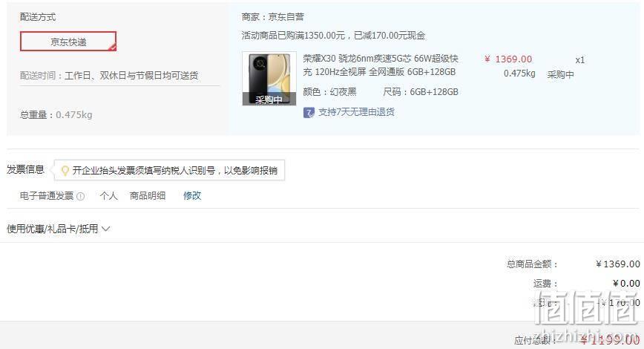Screen dimensions: 644x349
Task: Click the ¥1369.00 item price
Action: 508,59
